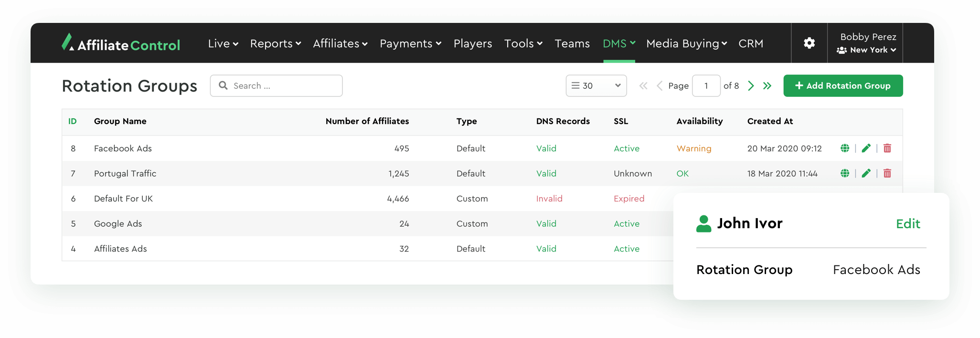Navigate to the Teams page
This screenshot has height=338, width=980.
(x=572, y=43)
